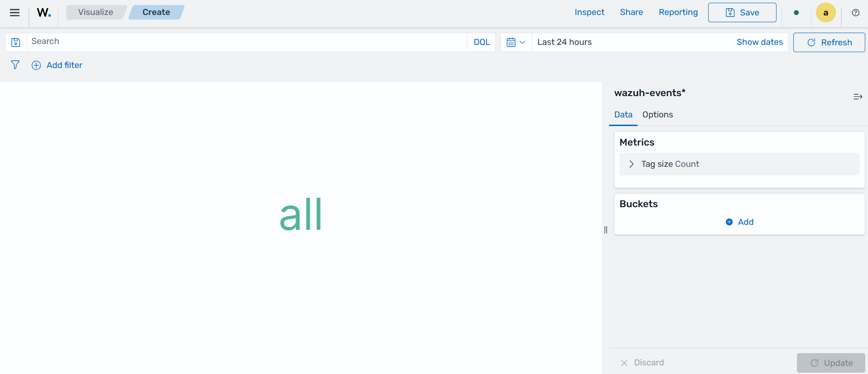Click Show dates link
Image resolution: width=868 pixels, height=374 pixels.
[759, 42]
